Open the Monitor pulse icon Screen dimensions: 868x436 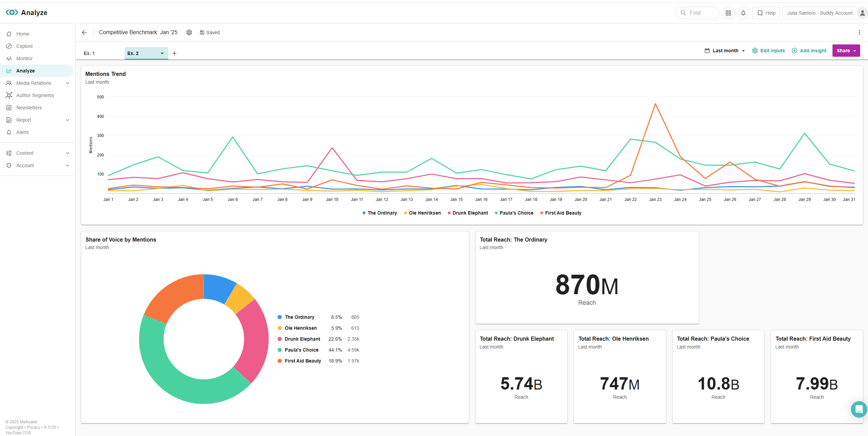pos(9,58)
